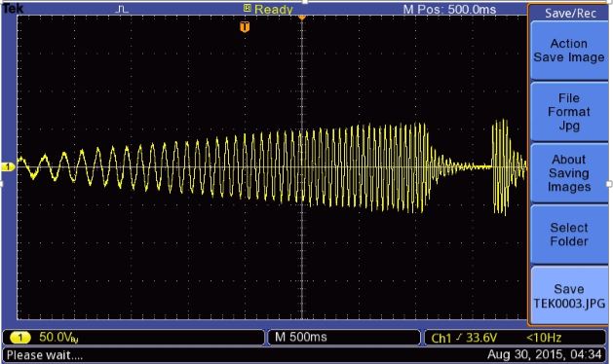Viewport: 613px width, 364px height.
Task: Click the M Pos: 500.0ms readout
Action: (449, 10)
